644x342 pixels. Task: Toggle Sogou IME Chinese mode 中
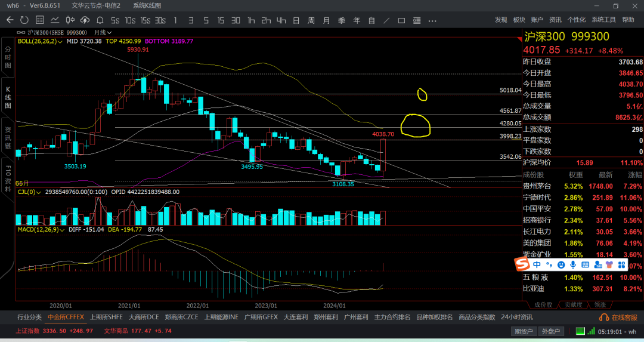[537, 265]
